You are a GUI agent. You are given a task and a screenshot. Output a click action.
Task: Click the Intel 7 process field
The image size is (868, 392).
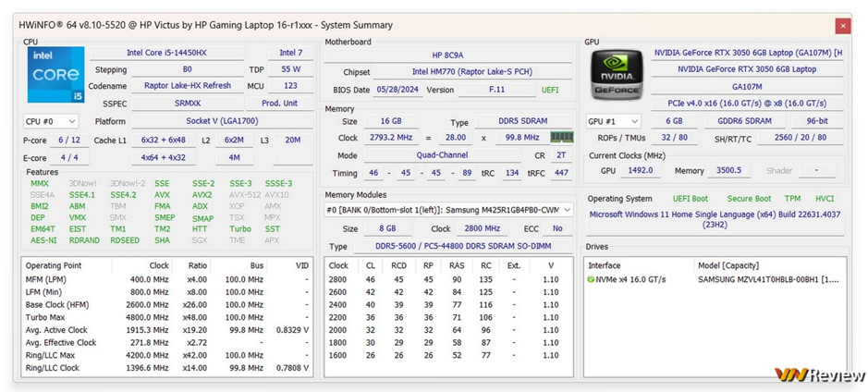pos(290,53)
